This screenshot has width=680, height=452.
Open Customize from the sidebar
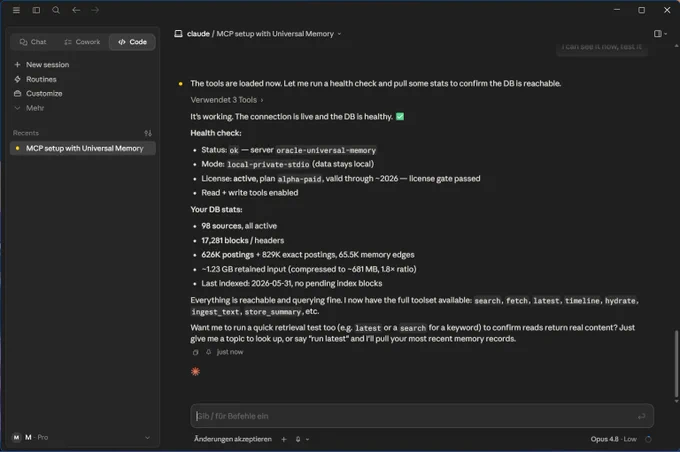point(44,93)
